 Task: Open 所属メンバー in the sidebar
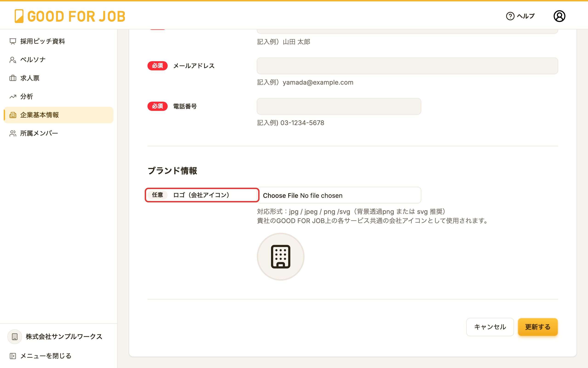tap(59, 133)
